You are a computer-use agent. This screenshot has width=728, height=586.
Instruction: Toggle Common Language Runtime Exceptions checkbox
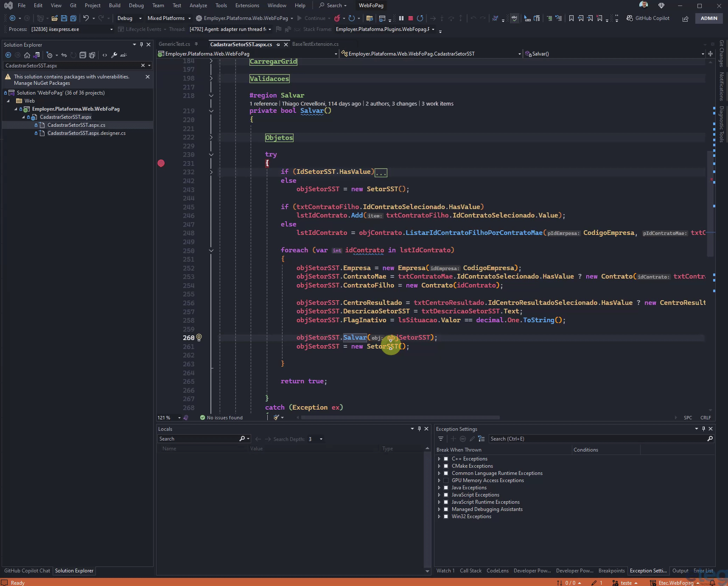[446, 473]
